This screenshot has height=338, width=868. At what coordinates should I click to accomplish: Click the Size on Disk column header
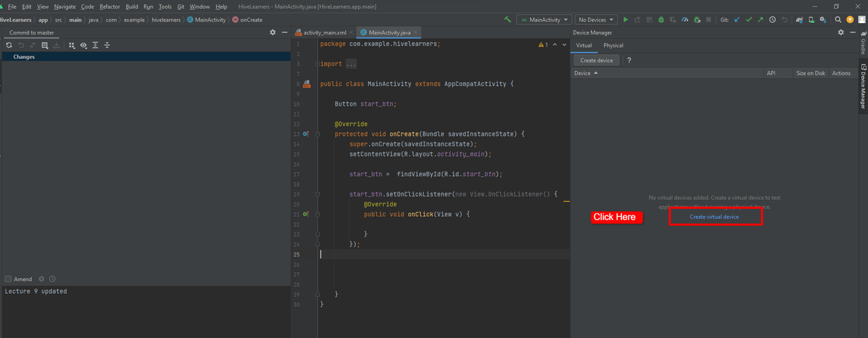(810, 73)
